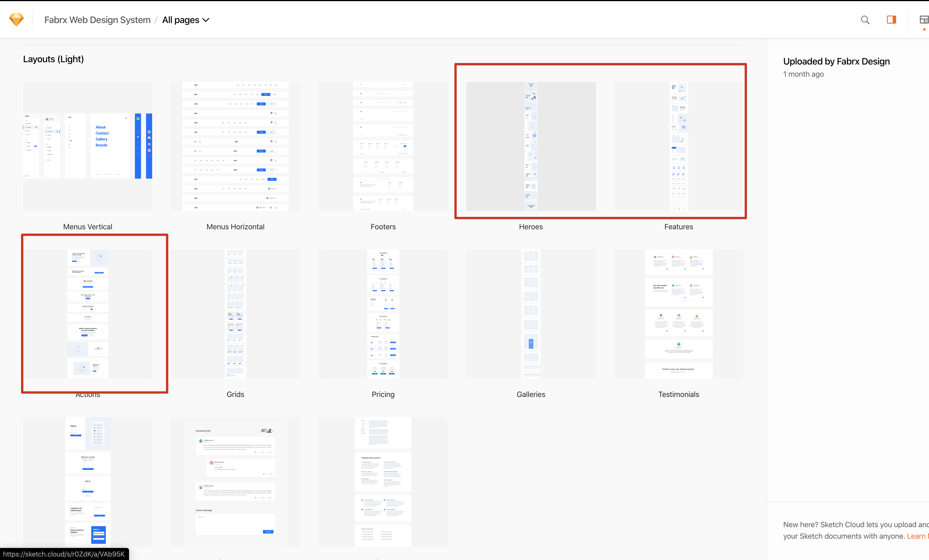Image resolution: width=929 pixels, height=560 pixels.
Task: Click the Sketch diamond logo
Action: pos(16,20)
